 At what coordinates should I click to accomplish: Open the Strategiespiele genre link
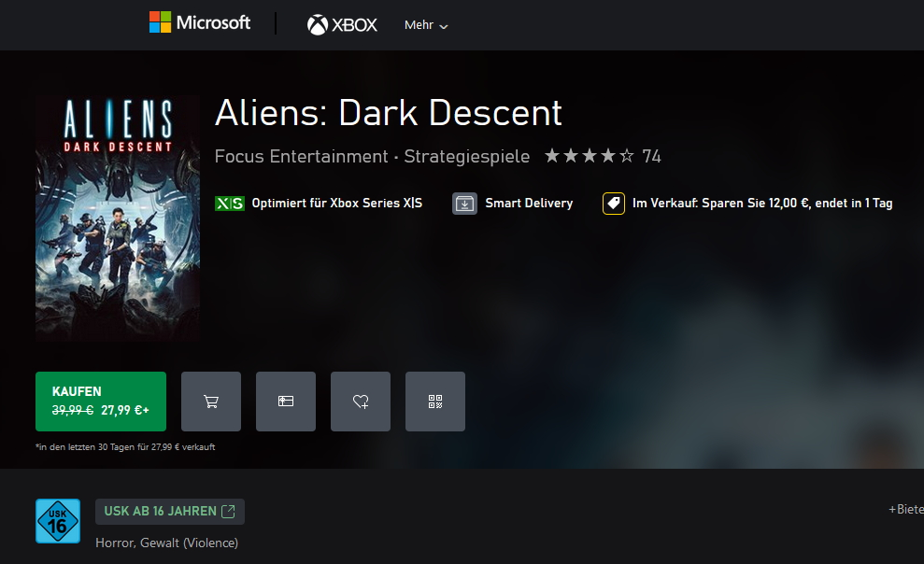(467, 157)
